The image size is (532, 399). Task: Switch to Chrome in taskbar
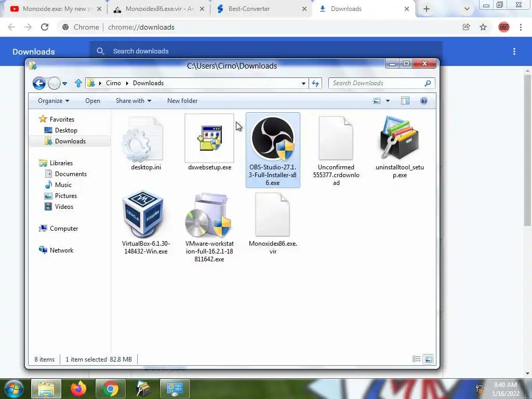tap(111, 389)
